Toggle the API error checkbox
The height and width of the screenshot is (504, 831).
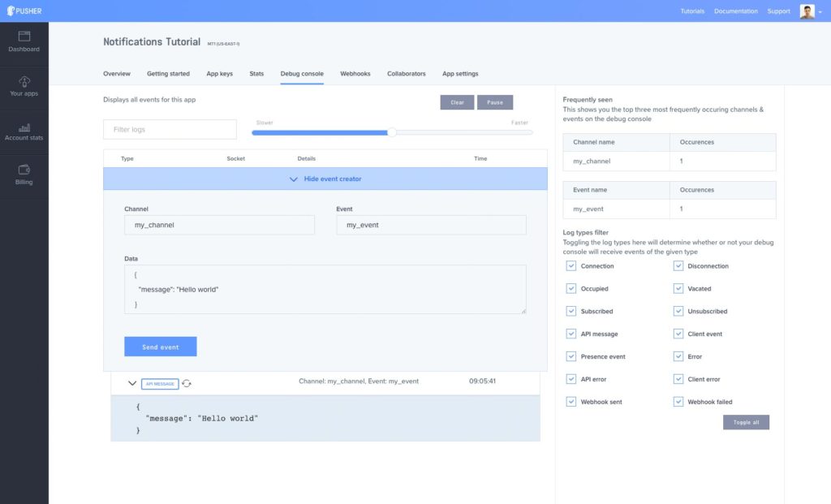(571, 379)
